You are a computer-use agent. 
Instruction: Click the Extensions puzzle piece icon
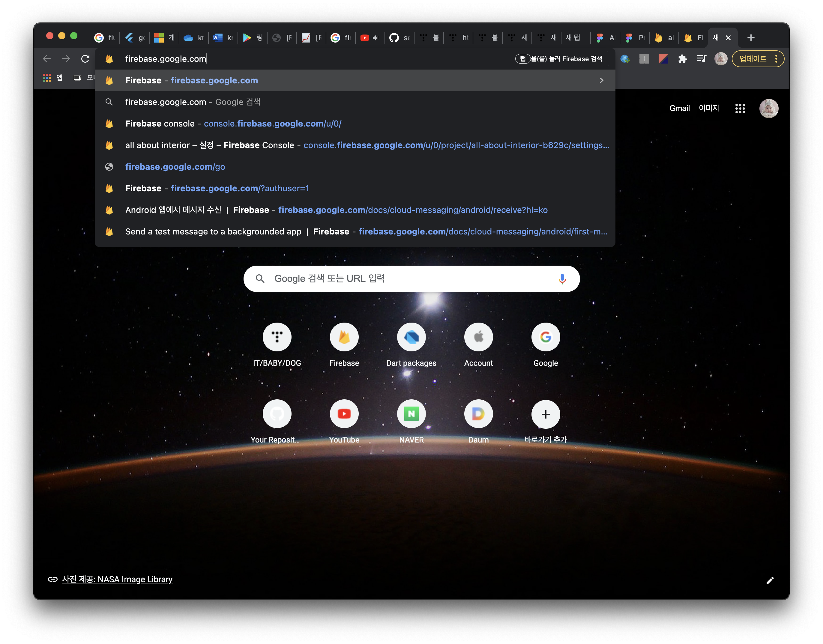coord(682,59)
